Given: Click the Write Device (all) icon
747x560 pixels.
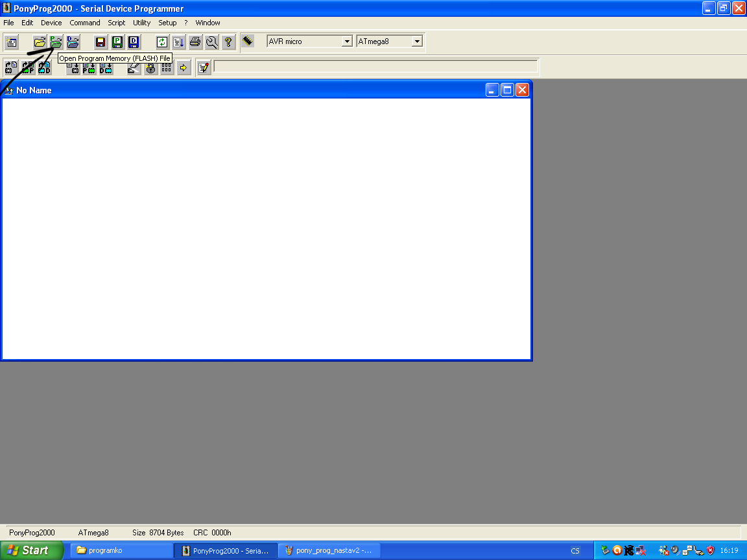Looking at the screenshot, I should point(73,67).
